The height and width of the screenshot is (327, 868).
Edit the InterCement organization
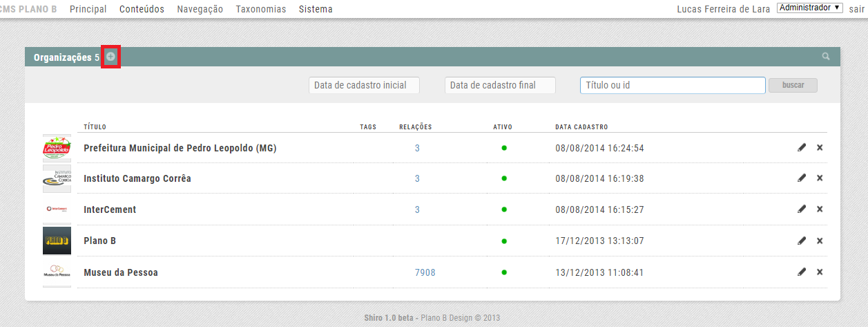(x=802, y=209)
